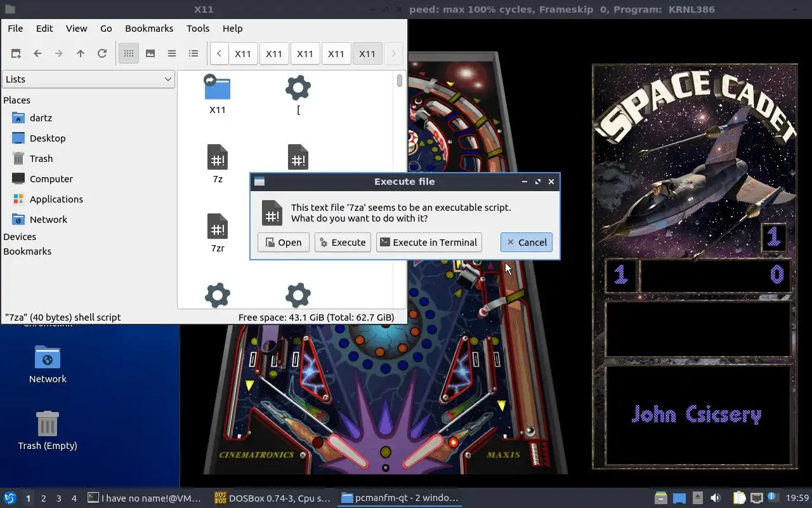Screen dimensions: 812x508
Task: Open the Lists side pane dropdown
Action: [x=88, y=79]
